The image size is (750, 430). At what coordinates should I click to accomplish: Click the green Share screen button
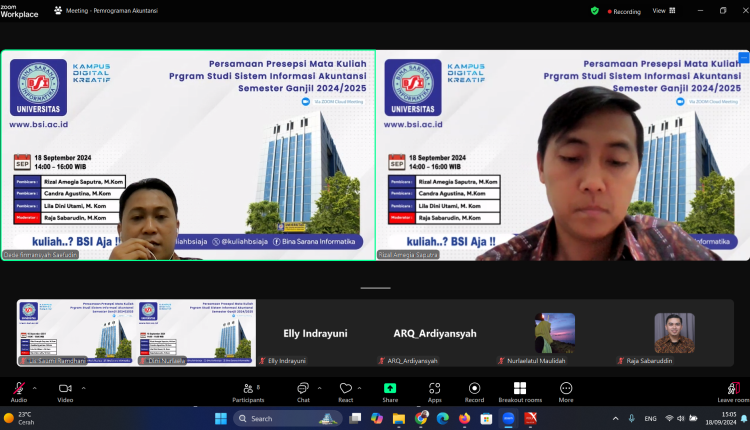click(390, 392)
